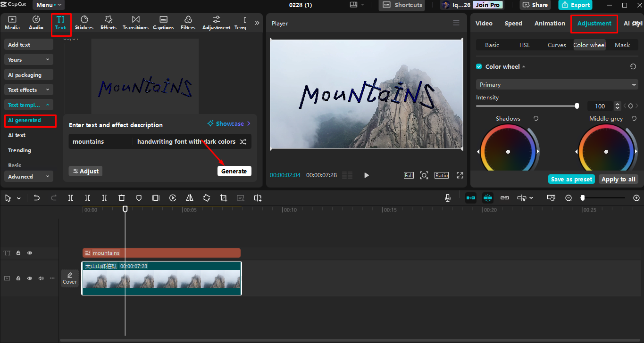Click the microphone icon to record voiceover
The height and width of the screenshot is (343, 644).
(x=447, y=197)
